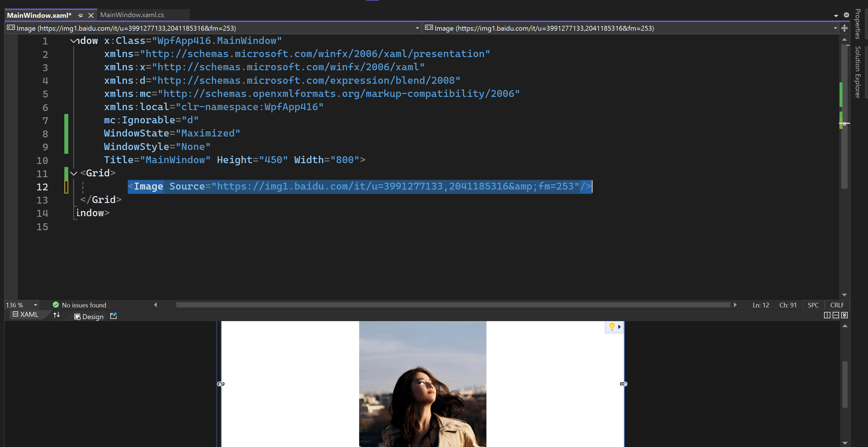
Task: Collapse the Grid element fold arrow
Action: click(74, 173)
